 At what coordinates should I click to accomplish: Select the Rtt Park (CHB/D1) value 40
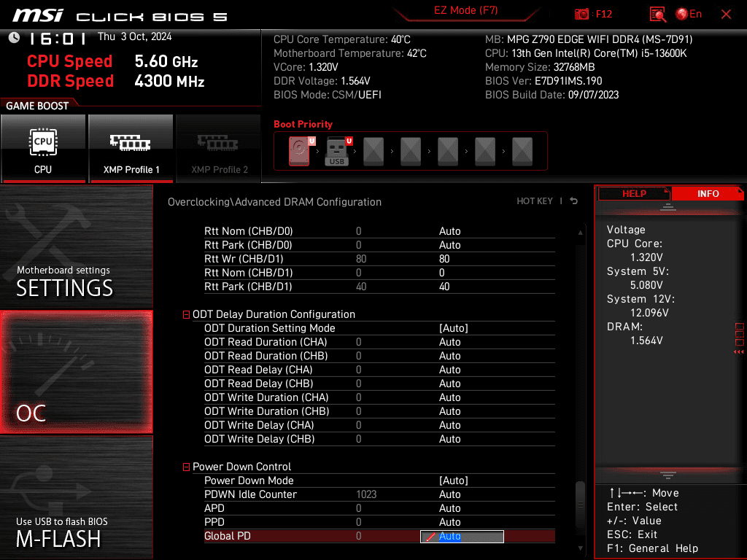click(444, 286)
